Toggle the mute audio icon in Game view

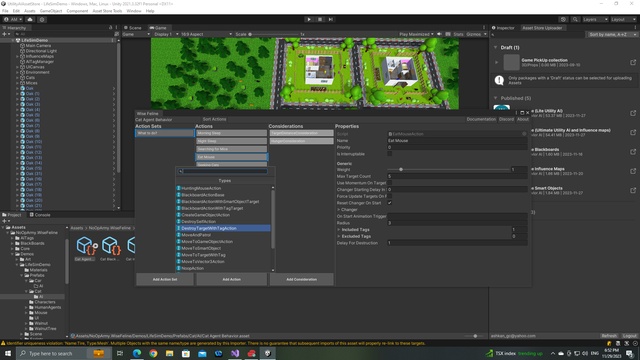439,34
